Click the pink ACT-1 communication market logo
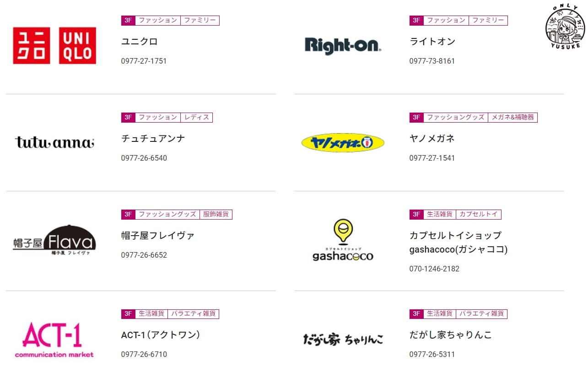Screen dimensions: 588x383 click(54, 340)
